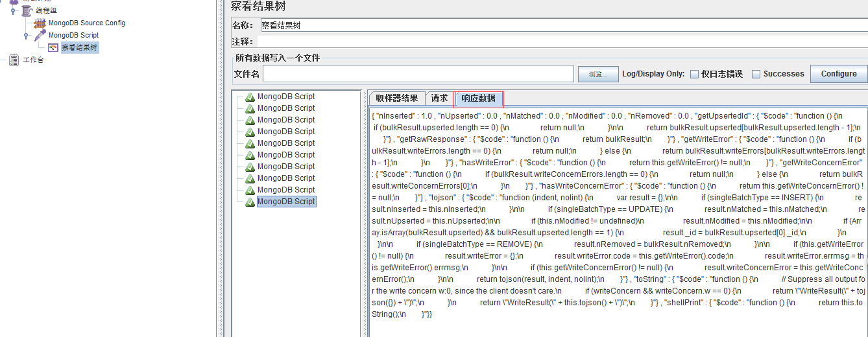Focus the 名称 input field
The image size is (868, 337).
[x=563, y=25]
